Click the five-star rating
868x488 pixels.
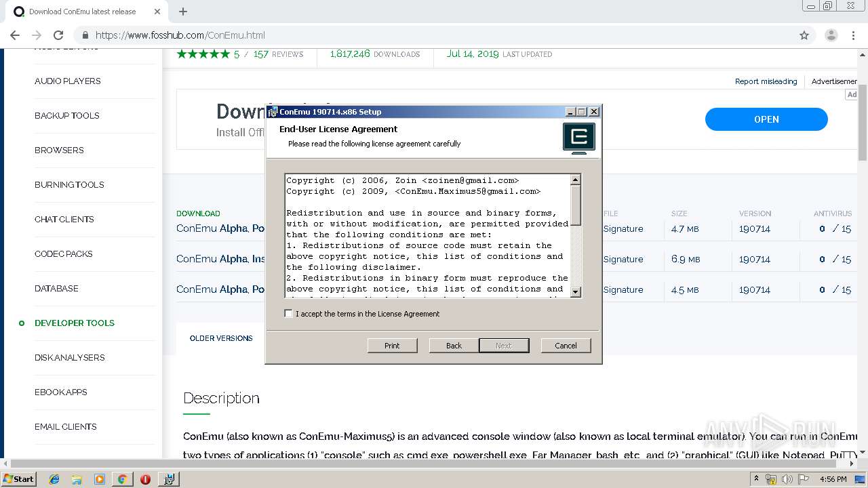[x=203, y=54]
